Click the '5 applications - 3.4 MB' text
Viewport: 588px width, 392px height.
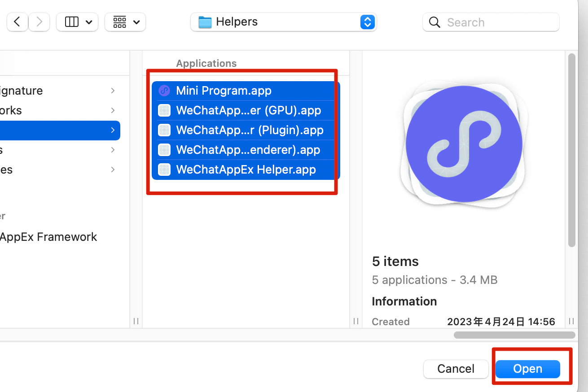(x=434, y=280)
